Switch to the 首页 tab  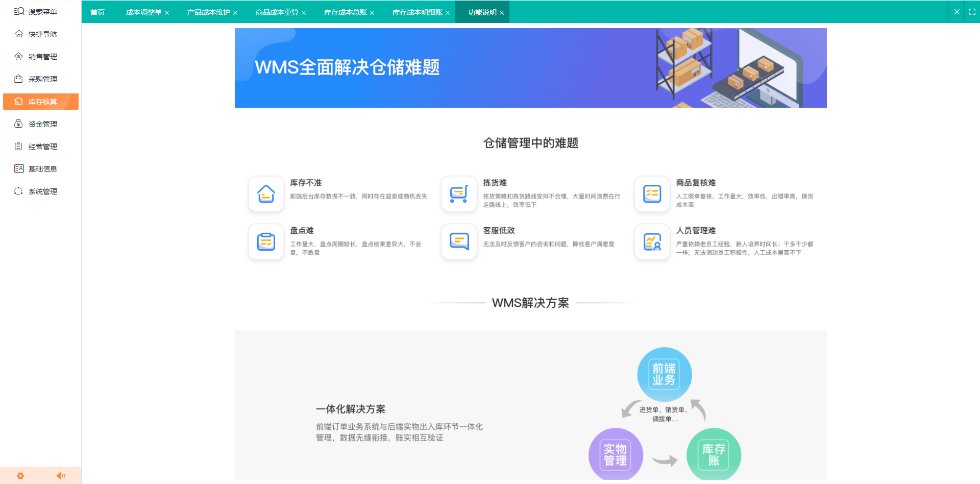[97, 12]
